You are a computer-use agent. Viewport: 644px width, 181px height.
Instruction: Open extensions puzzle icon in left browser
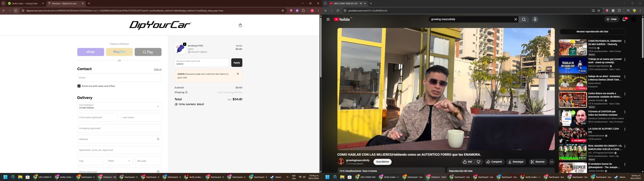click(303, 10)
